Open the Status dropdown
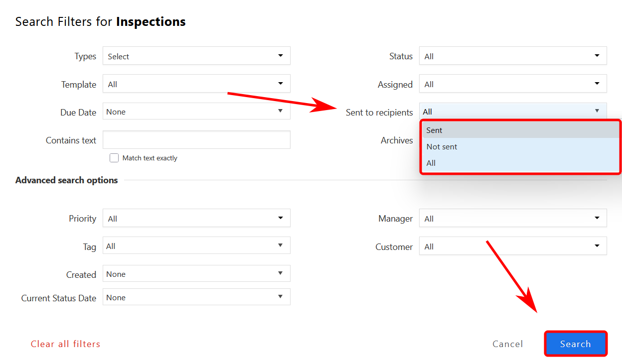Image resolution: width=622 pixels, height=364 pixels. [513, 56]
